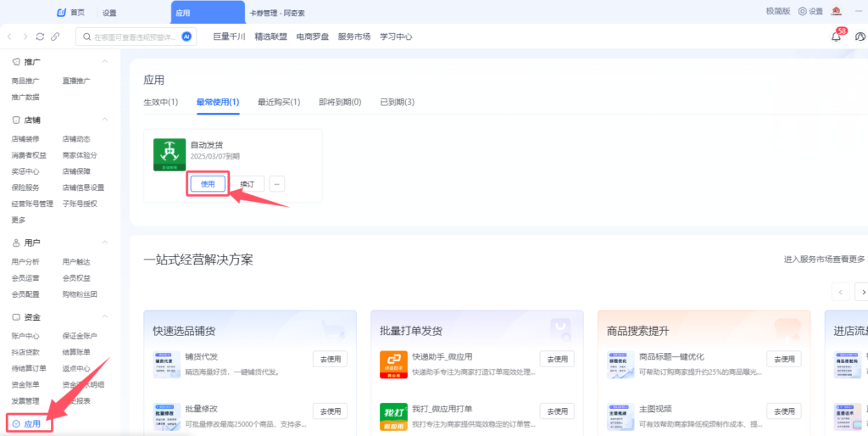
Task: Open 推广数据 in the sidebar
Action: (x=25, y=97)
